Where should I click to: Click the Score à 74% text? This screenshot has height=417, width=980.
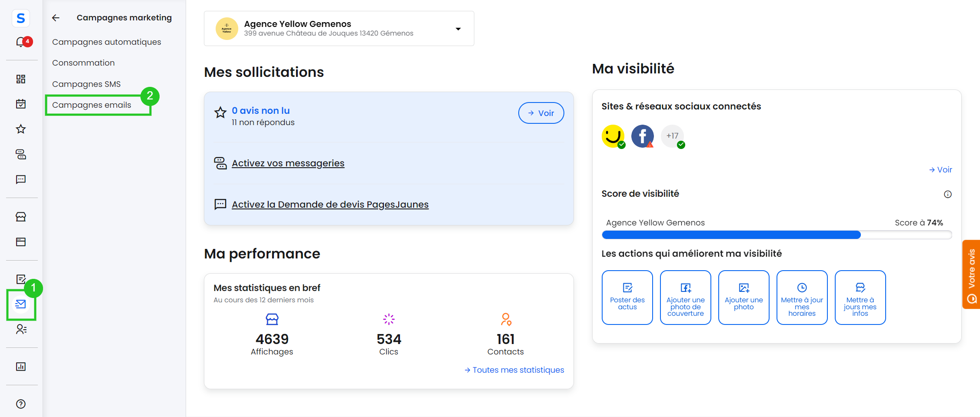click(x=919, y=223)
